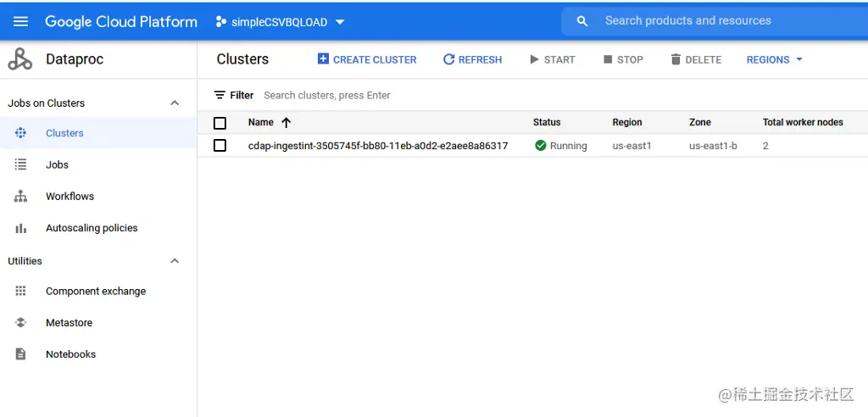
Task: Sort by the Name column header
Action: click(261, 122)
